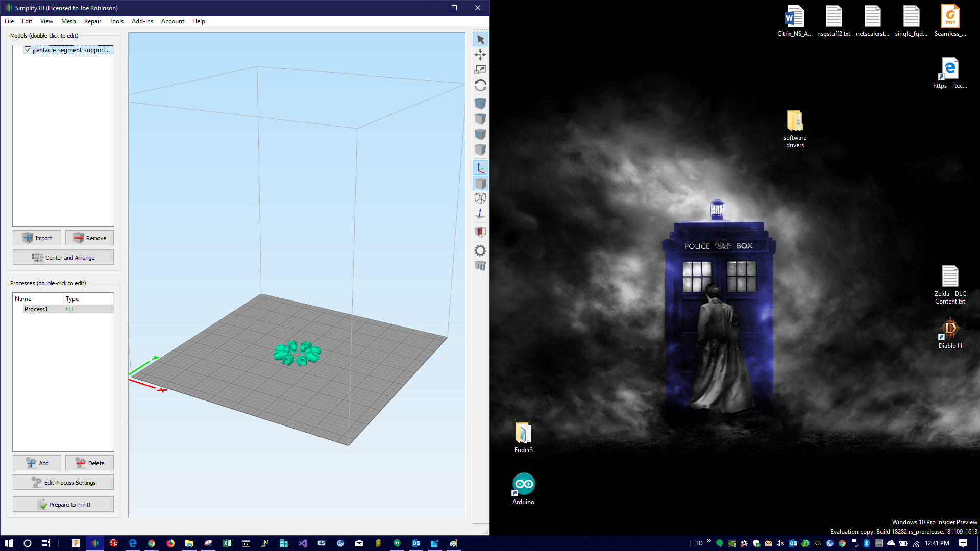
Task: Open settings via the toolbar gear icon
Action: (480, 251)
